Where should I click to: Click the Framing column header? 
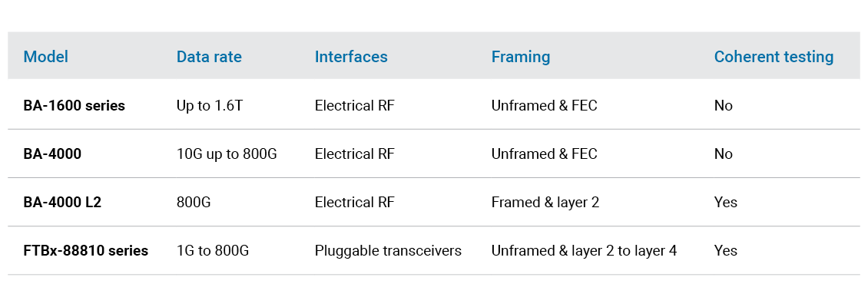(521, 57)
